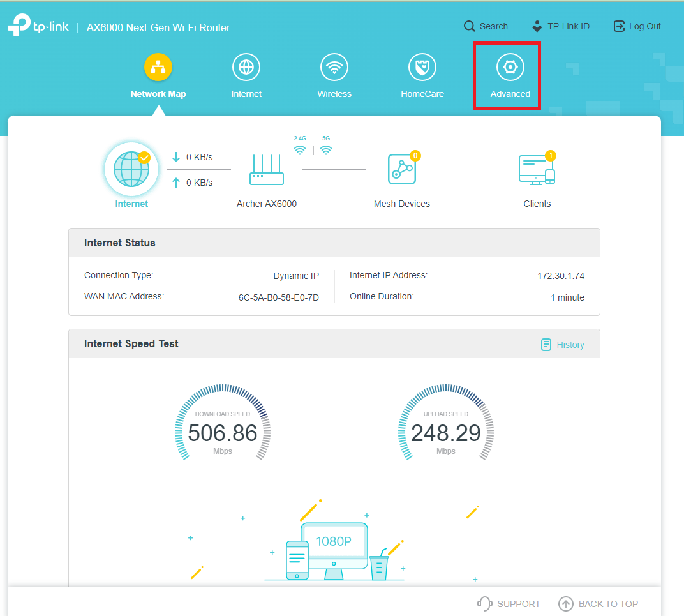Select the Internet globe in the network map
684x616 pixels.
131,169
